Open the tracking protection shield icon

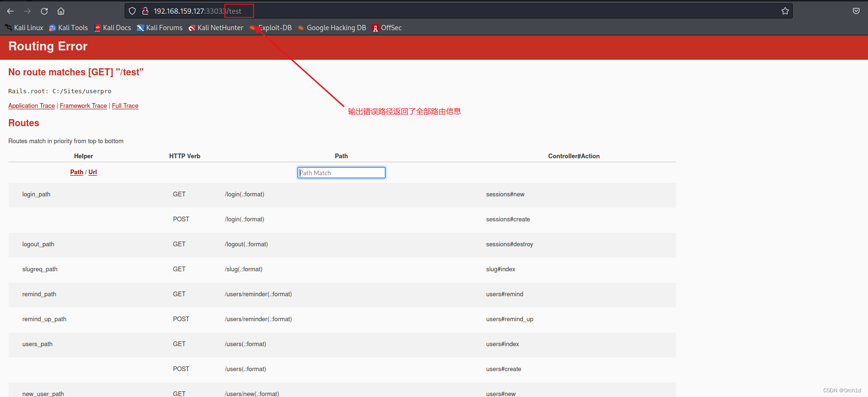[132, 11]
